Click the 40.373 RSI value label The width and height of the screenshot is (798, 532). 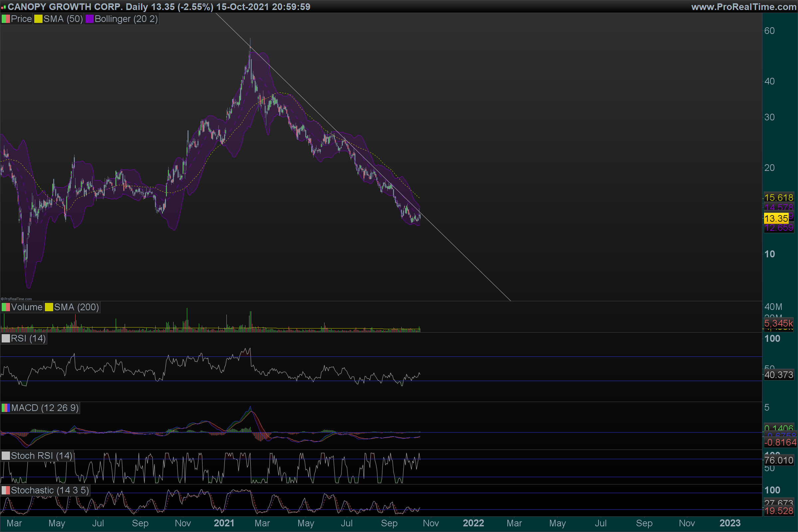779,375
